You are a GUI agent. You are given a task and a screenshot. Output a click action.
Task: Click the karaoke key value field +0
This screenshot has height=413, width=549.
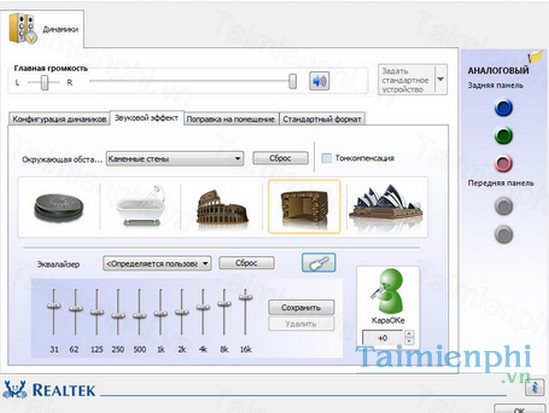tap(383, 338)
